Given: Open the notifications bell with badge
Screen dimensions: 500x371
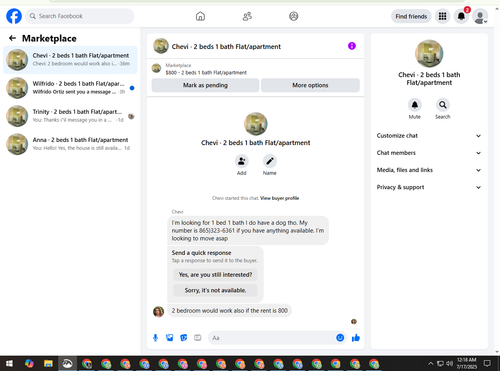Looking at the screenshot, I should point(462,16).
